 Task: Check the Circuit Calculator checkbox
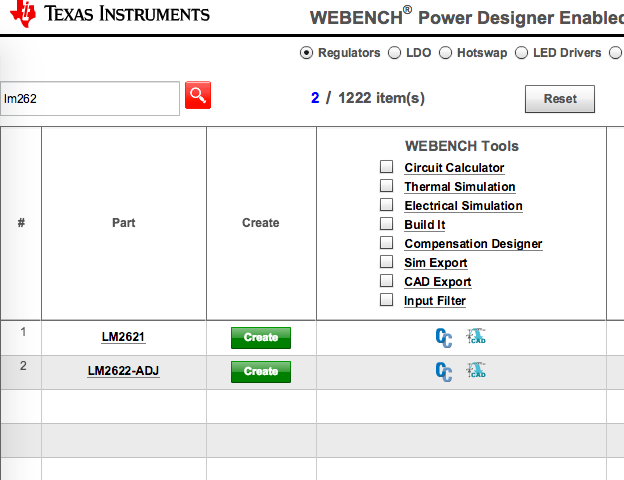[386, 166]
